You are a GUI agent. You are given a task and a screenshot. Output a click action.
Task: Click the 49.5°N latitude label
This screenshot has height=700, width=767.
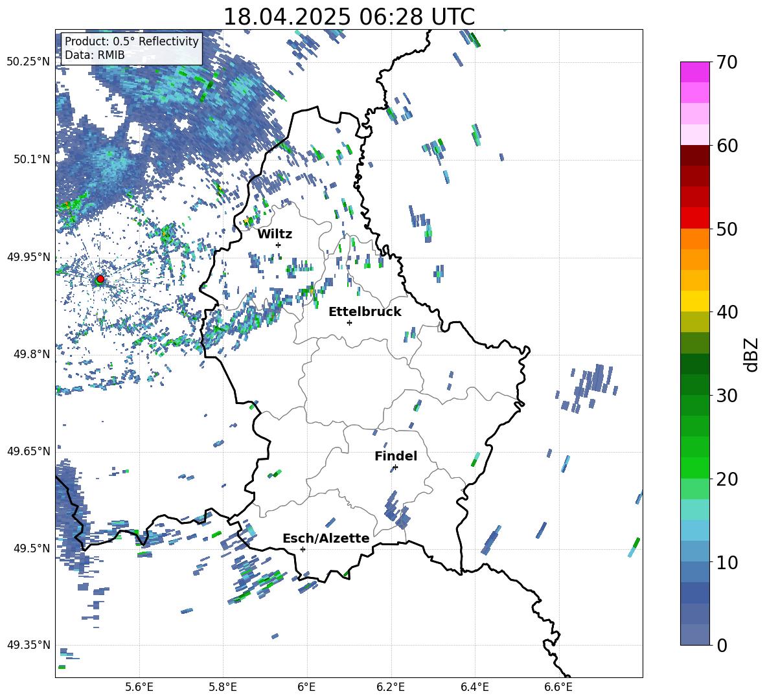31,548
